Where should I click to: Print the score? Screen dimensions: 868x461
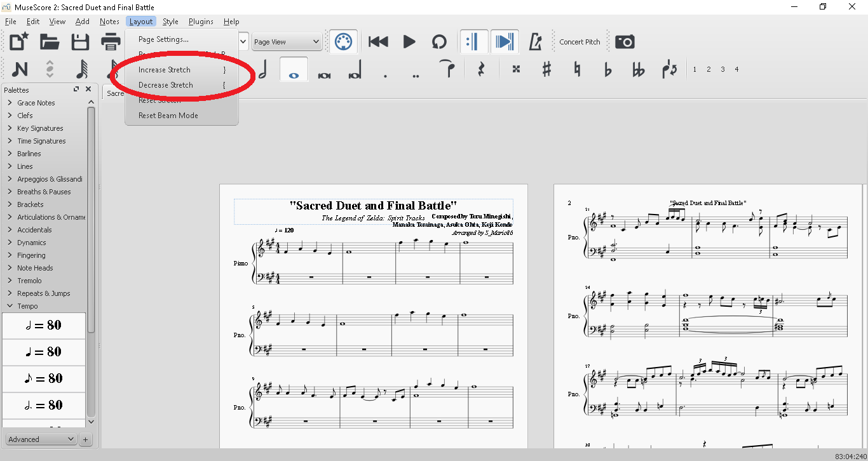coord(111,42)
